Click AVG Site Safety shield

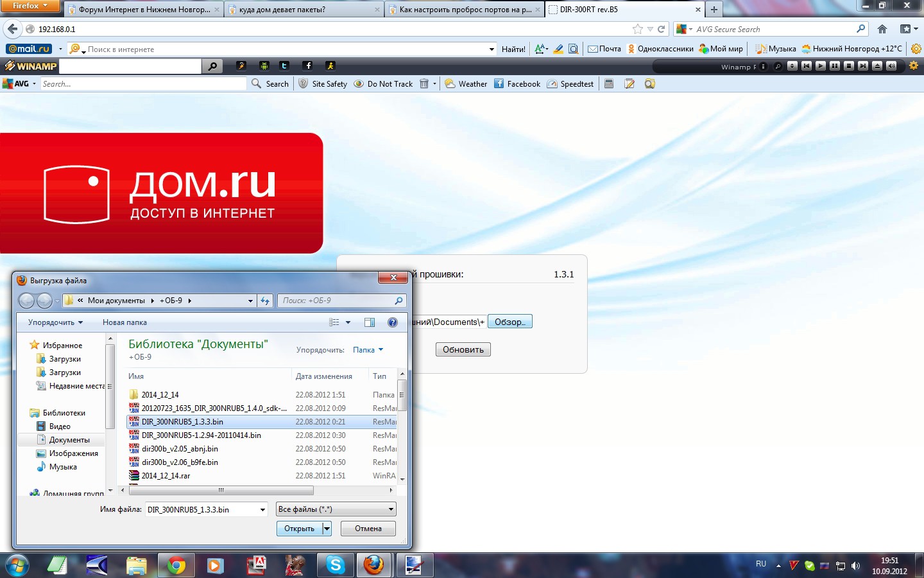click(323, 84)
